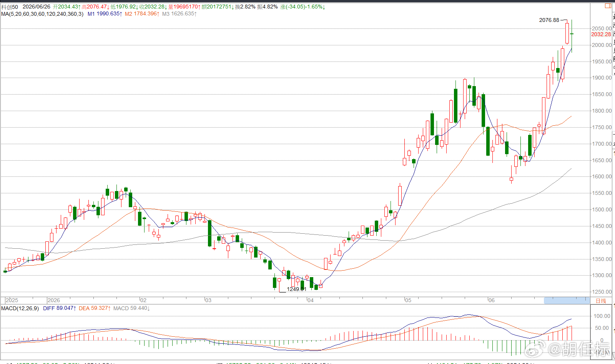615x364 pixels.
Task: Jump to the 06 month marker
Action: (492, 300)
